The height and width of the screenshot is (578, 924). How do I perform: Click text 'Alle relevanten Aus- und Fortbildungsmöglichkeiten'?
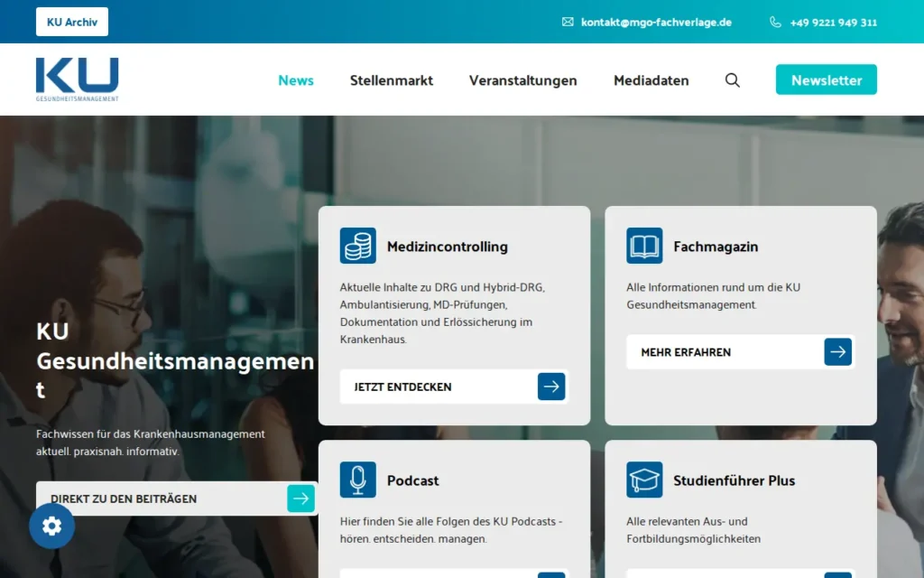tap(694, 529)
